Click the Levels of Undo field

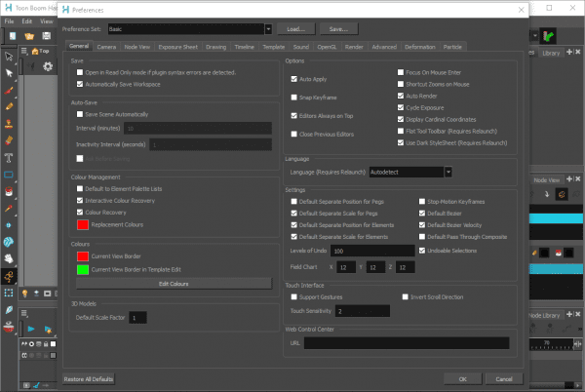372,251
